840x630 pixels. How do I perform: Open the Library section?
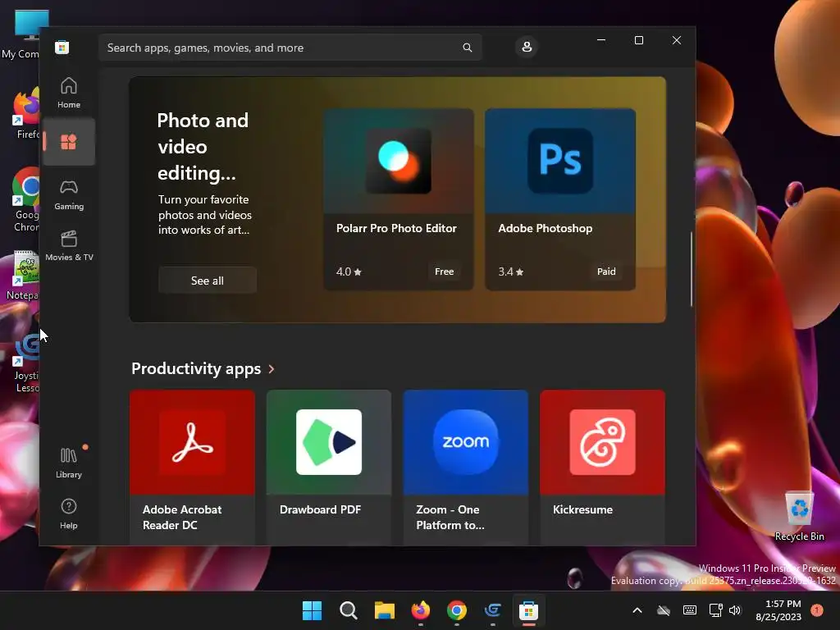coord(69,463)
